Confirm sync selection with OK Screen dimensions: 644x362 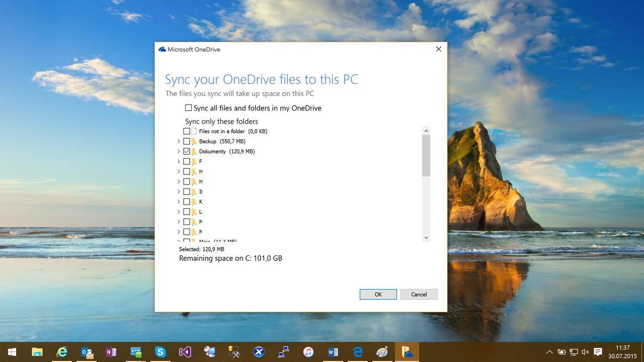click(x=378, y=295)
